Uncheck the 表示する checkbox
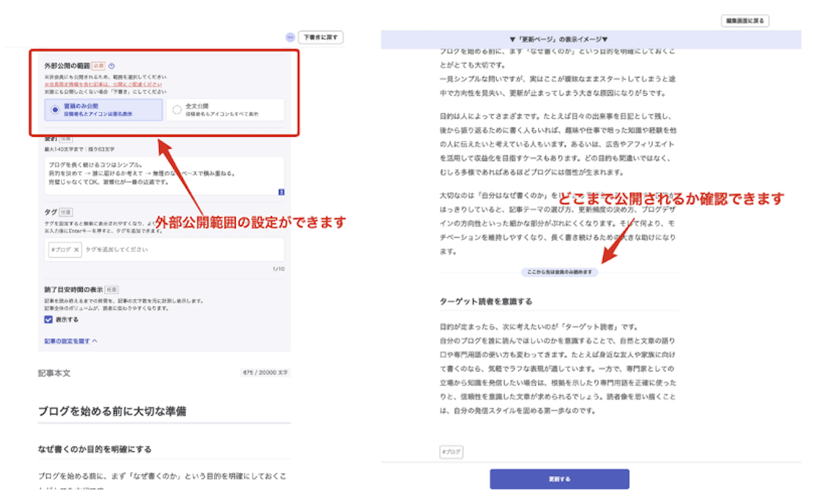This screenshot has width=830, height=504. pyautogui.click(x=48, y=319)
